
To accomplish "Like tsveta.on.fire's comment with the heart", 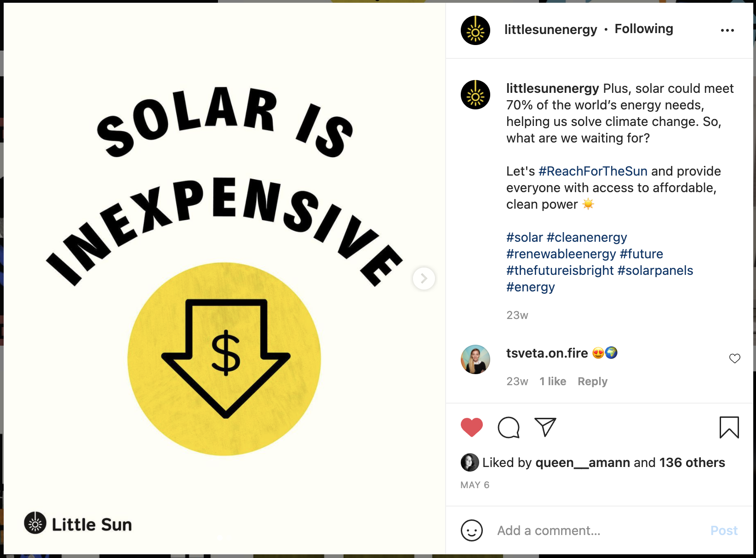I will (734, 359).
